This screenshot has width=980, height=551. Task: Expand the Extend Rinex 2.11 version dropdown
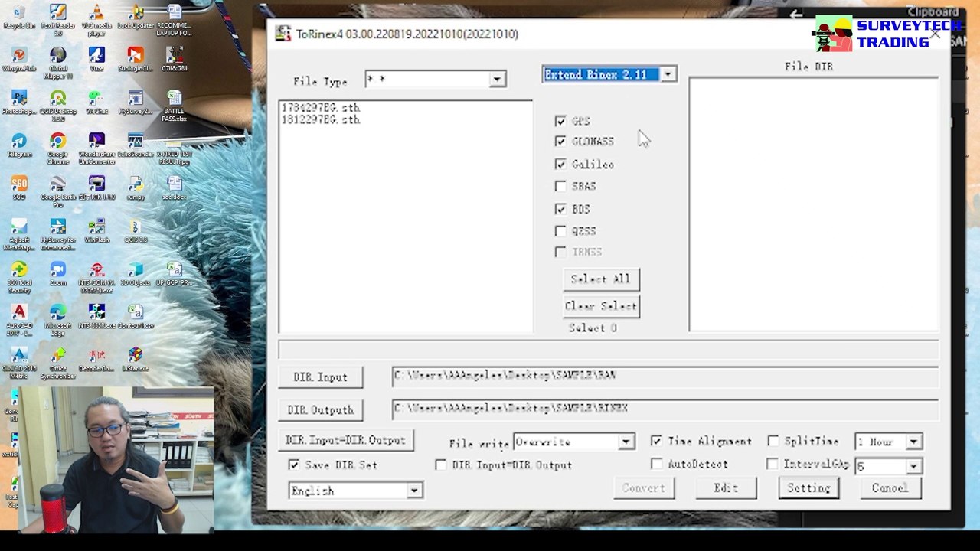tap(668, 74)
